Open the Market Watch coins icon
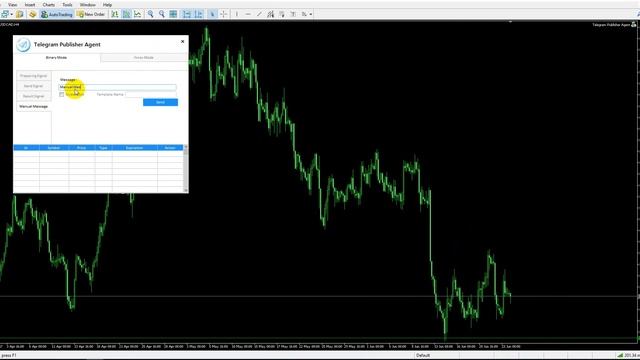 pos(32,14)
